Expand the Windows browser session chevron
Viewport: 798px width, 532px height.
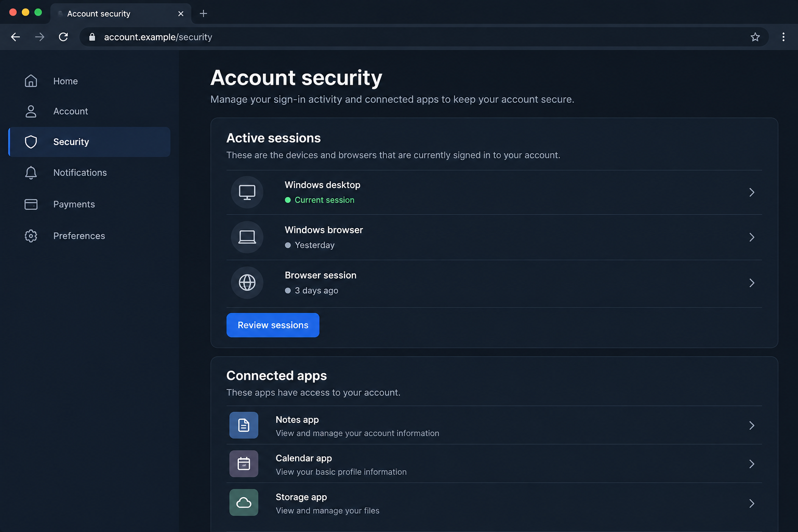click(752, 237)
